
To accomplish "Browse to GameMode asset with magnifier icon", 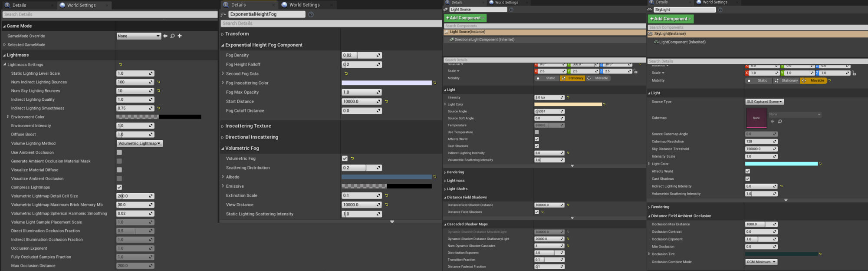I will pos(172,36).
